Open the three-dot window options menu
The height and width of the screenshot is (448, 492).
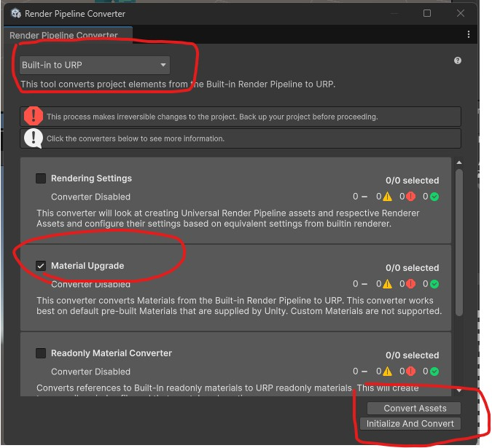pyautogui.click(x=469, y=34)
